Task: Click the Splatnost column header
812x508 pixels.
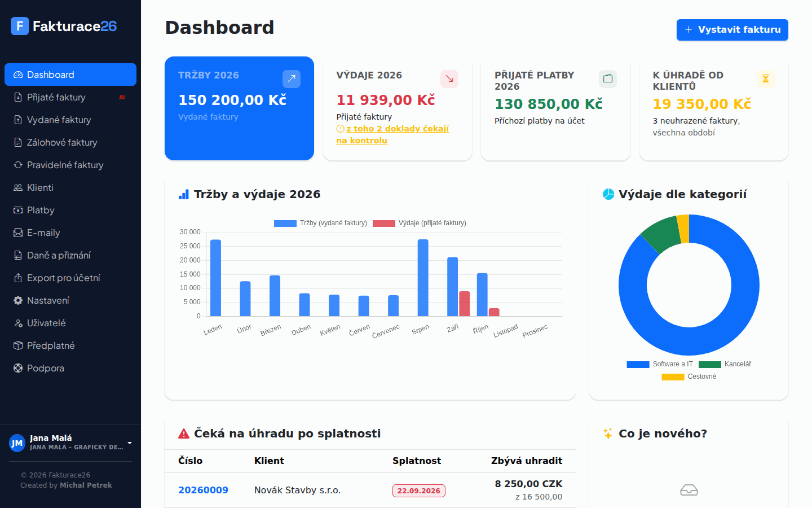Action: click(417, 461)
